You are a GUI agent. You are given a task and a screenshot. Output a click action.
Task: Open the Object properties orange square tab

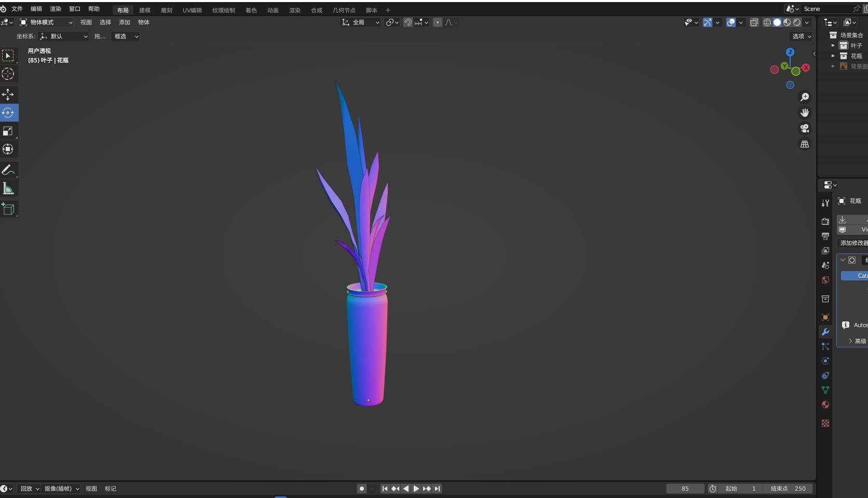coord(825,317)
